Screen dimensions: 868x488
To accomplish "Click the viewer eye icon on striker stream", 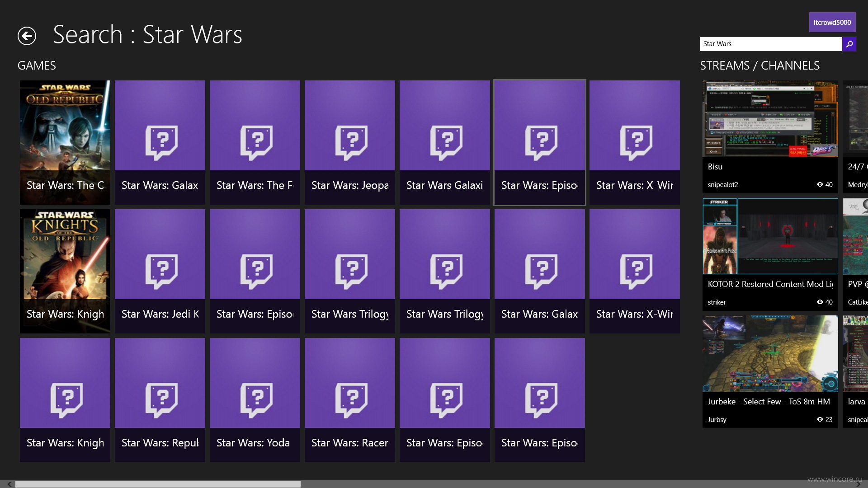I will point(820,302).
